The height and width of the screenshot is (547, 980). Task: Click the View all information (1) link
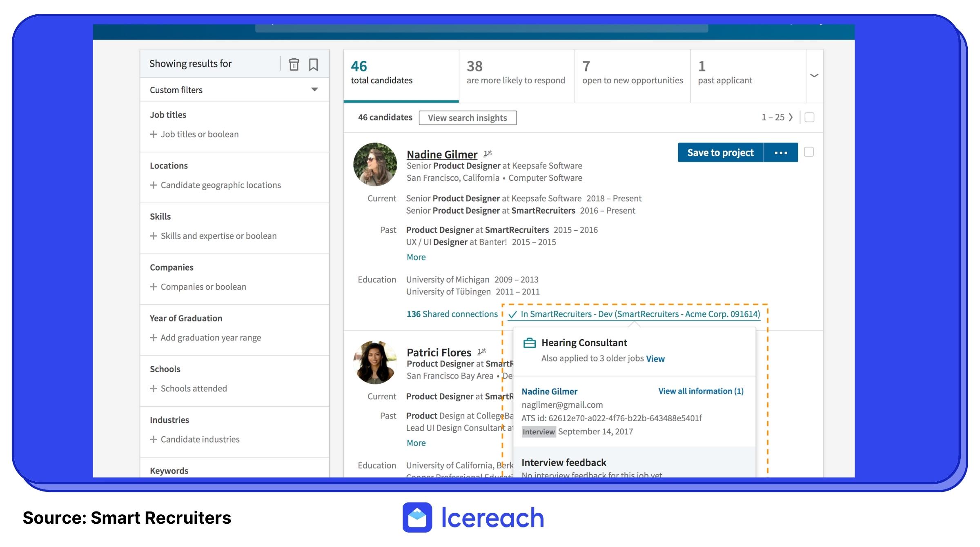701,391
